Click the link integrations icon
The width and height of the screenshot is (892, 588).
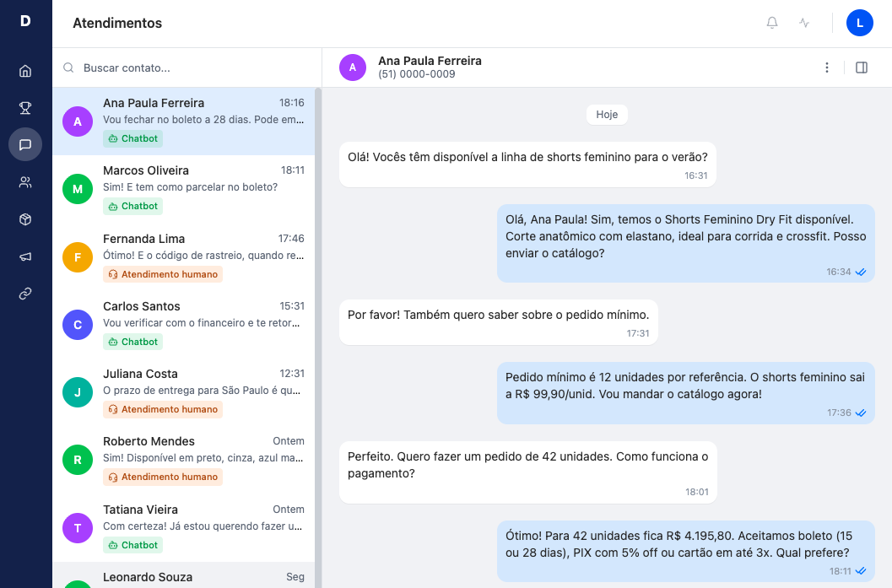pyautogui.click(x=25, y=294)
